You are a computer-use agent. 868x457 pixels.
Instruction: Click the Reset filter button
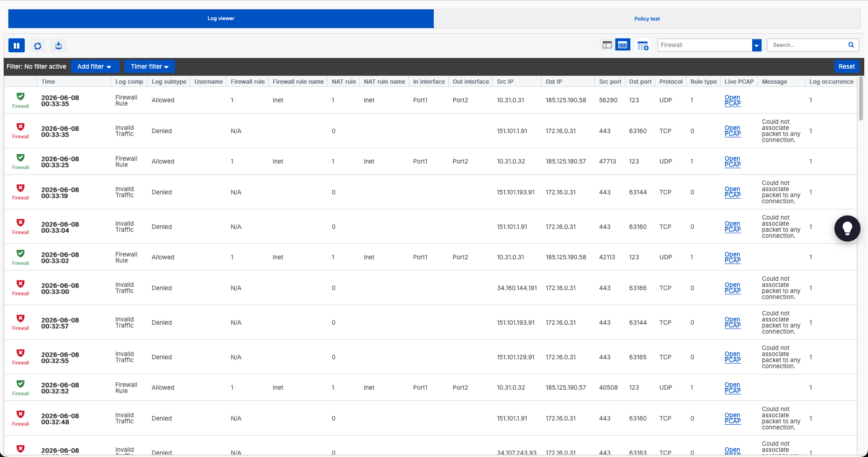tap(847, 66)
